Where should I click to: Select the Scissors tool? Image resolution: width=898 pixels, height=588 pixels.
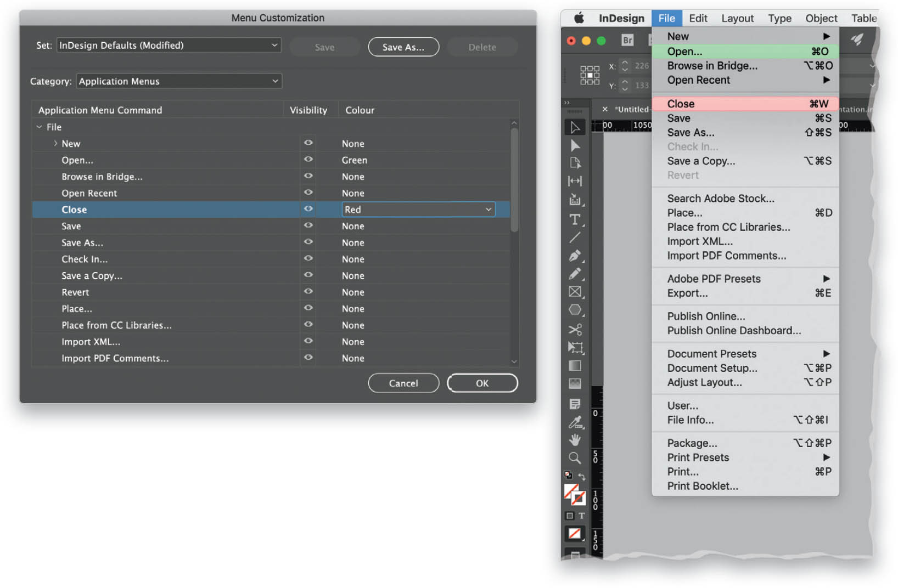[x=575, y=329]
